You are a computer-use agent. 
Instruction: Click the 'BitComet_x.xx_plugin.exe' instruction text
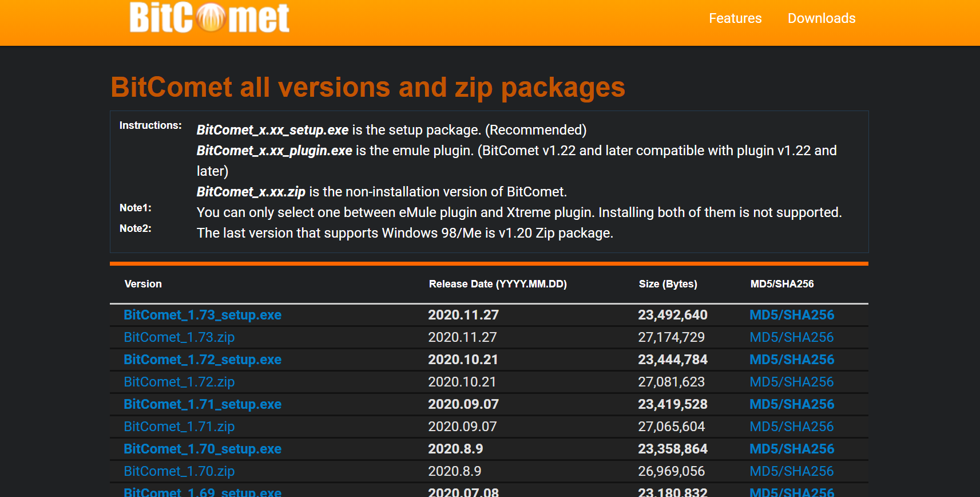275,151
